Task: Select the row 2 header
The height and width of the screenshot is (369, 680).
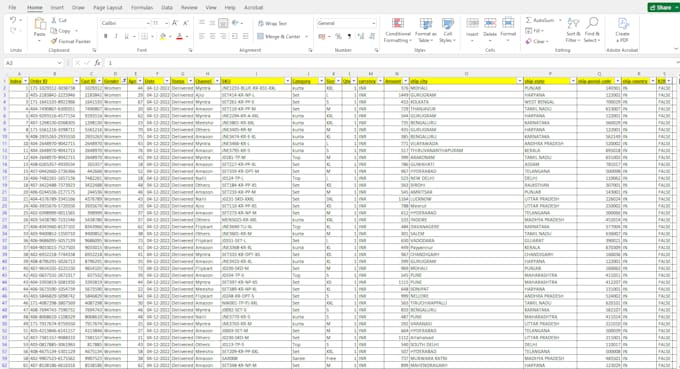Action: point(5,88)
